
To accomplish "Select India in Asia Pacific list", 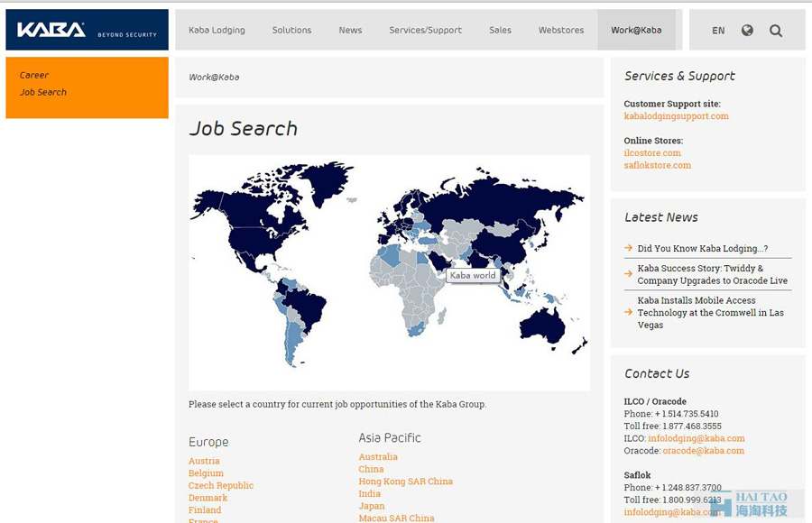I will (369, 493).
